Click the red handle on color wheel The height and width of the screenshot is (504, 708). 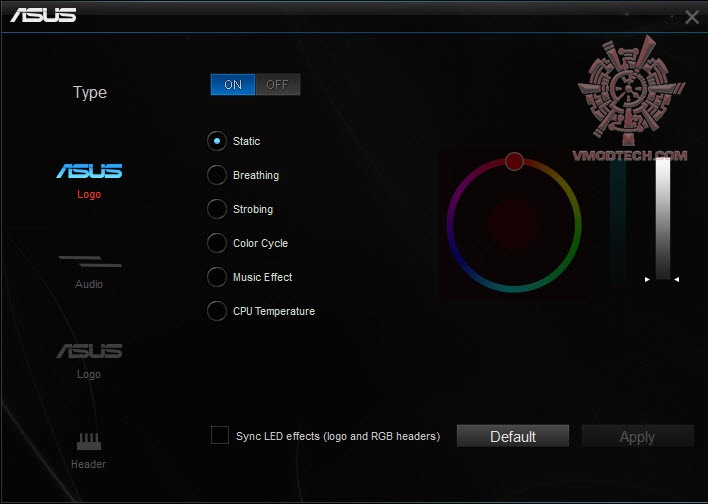(514, 161)
